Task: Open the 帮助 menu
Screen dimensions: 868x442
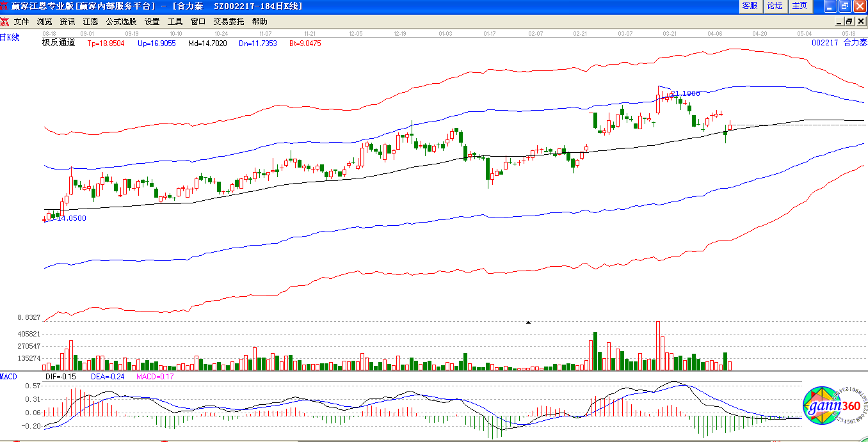Action: [x=259, y=21]
